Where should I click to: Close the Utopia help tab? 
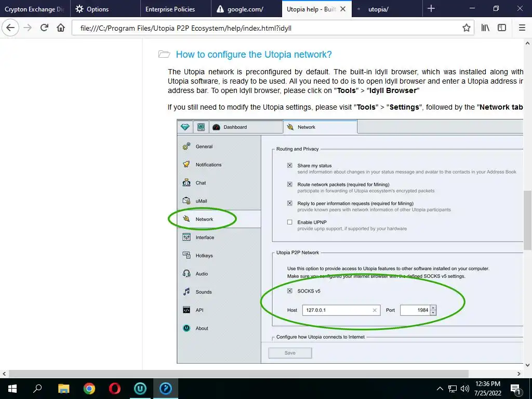(343, 9)
